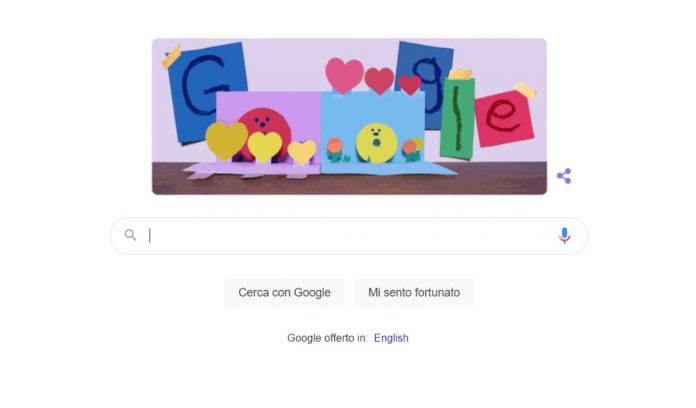Click the doodle share icon
Image resolution: width=696 pixels, height=408 pixels.
tap(564, 176)
